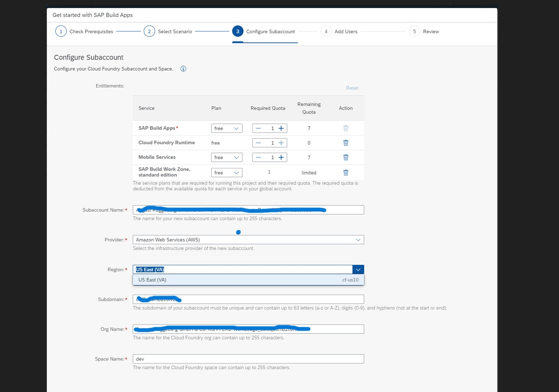This screenshot has height=392, width=559.
Task: Decrease required quota for SAP Build Apps
Action: point(258,128)
